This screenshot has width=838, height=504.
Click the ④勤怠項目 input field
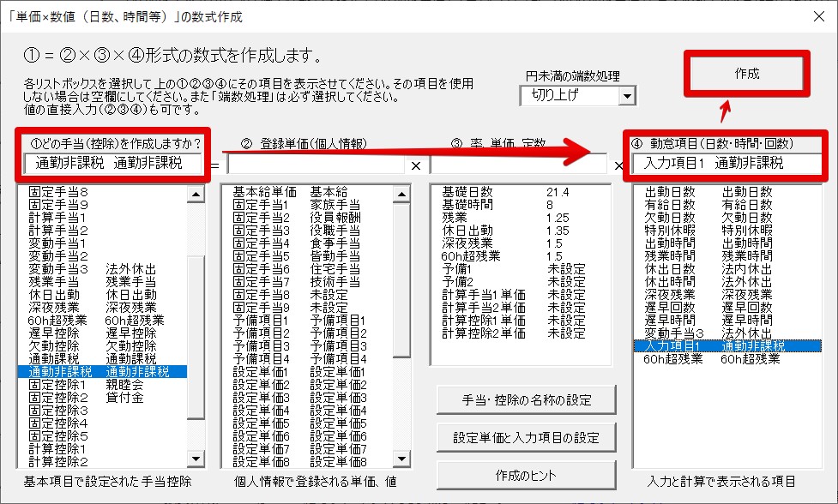click(725, 163)
